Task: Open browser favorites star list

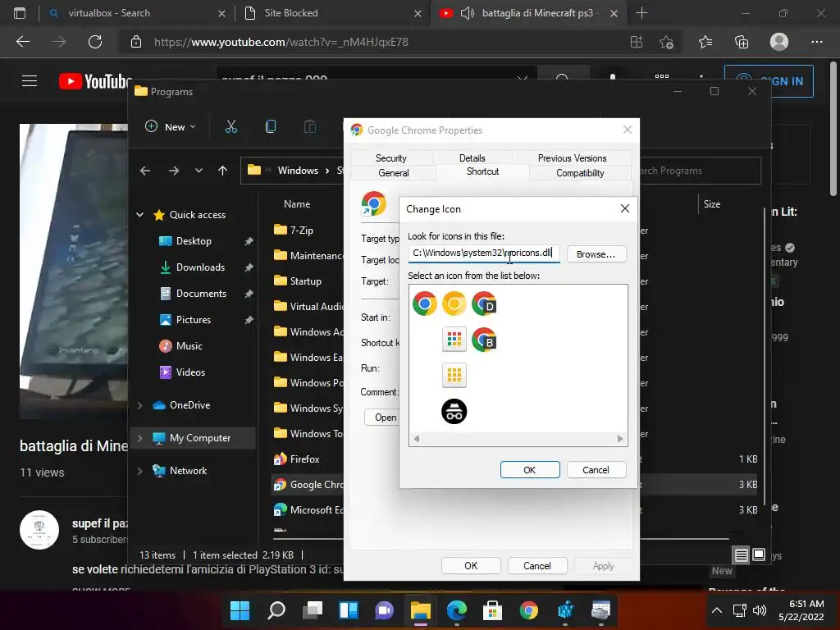Action: pyautogui.click(x=705, y=42)
